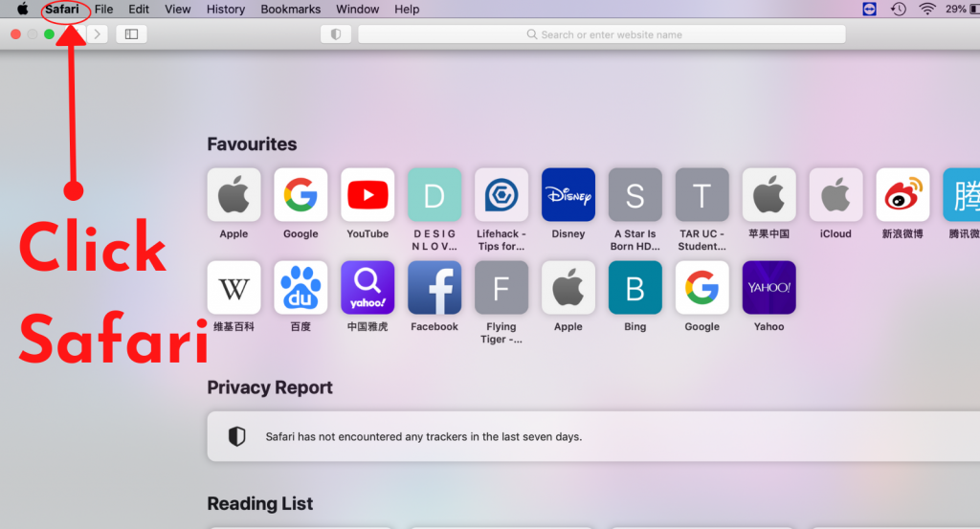Open the Edit menu
The width and height of the screenshot is (980, 529).
139,10
